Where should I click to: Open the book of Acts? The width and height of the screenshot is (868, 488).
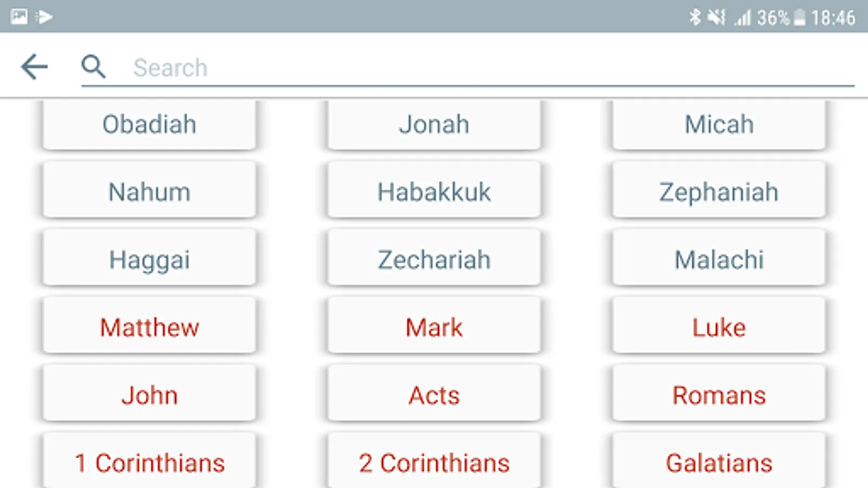point(434,395)
